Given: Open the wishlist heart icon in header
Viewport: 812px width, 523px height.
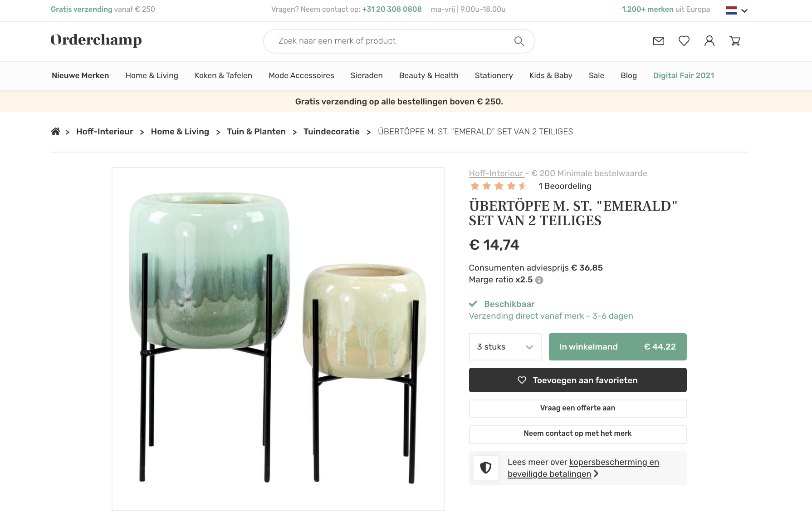Looking at the screenshot, I should [684, 41].
